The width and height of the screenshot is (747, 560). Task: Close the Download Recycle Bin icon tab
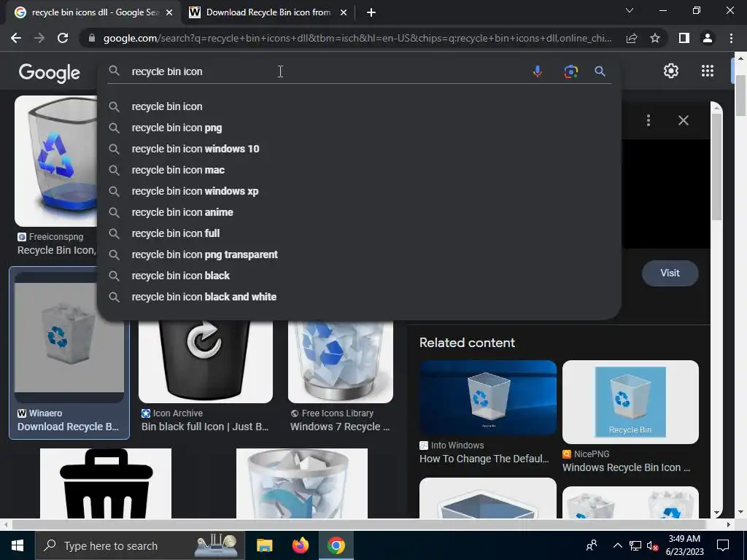click(x=344, y=13)
